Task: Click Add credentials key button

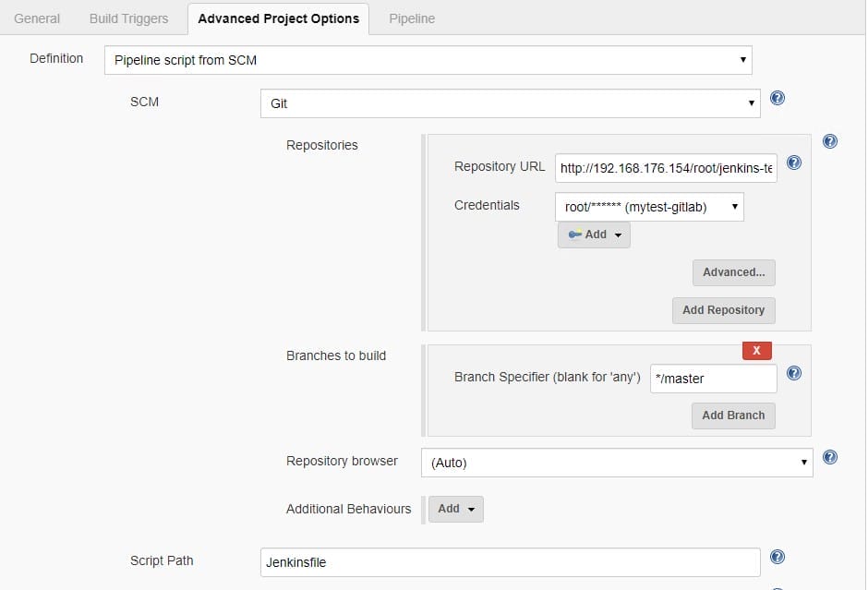Action: tap(594, 235)
